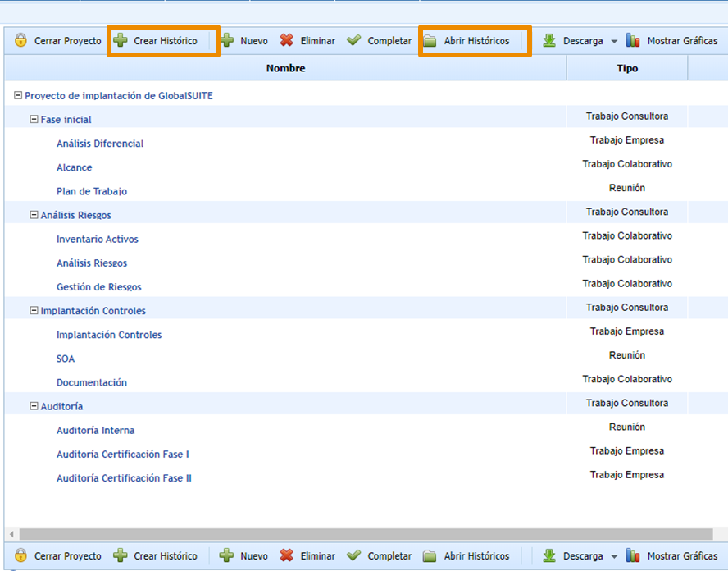Click the horizontal scrollbar below the table
The width and height of the screenshot is (728, 571).
tap(361, 534)
